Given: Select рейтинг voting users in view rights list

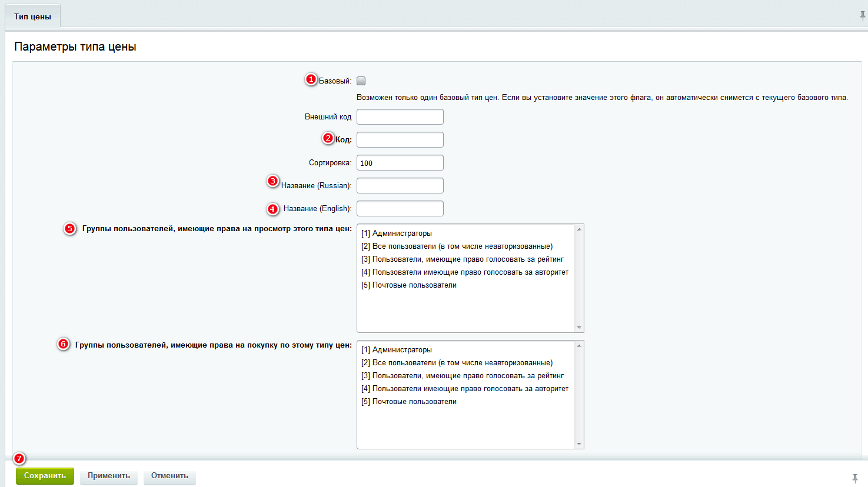Looking at the screenshot, I should [x=467, y=259].
